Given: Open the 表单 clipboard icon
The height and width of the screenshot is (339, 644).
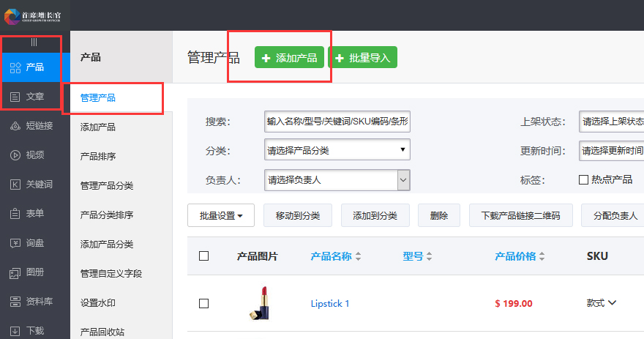Looking at the screenshot, I should [x=15, y=214].
